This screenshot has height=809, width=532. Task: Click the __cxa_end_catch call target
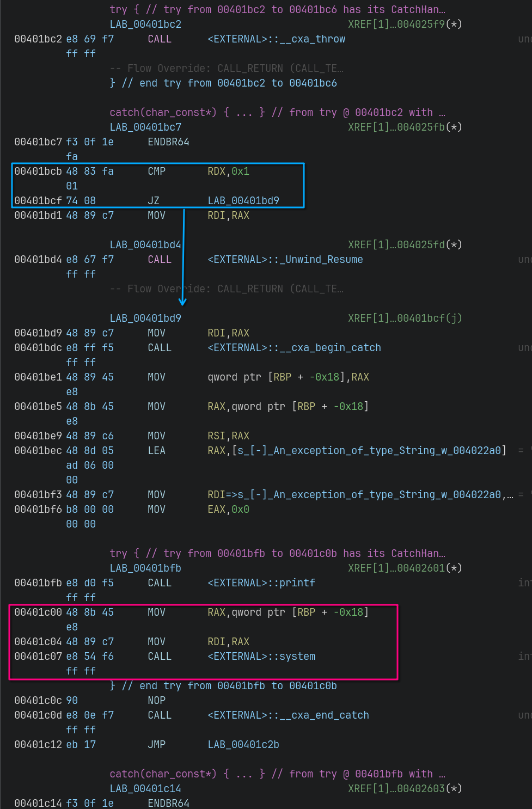pyautogui.click(x=288, y=715)
